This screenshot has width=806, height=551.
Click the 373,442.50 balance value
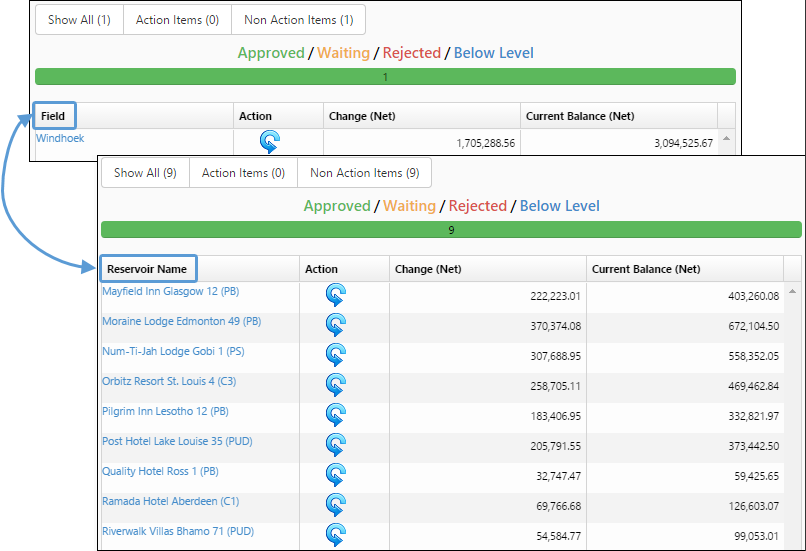[754, 446]
